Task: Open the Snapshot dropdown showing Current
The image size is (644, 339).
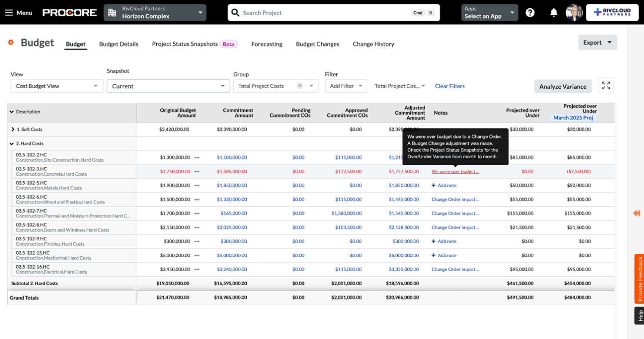Action: (x=168, y=86)
